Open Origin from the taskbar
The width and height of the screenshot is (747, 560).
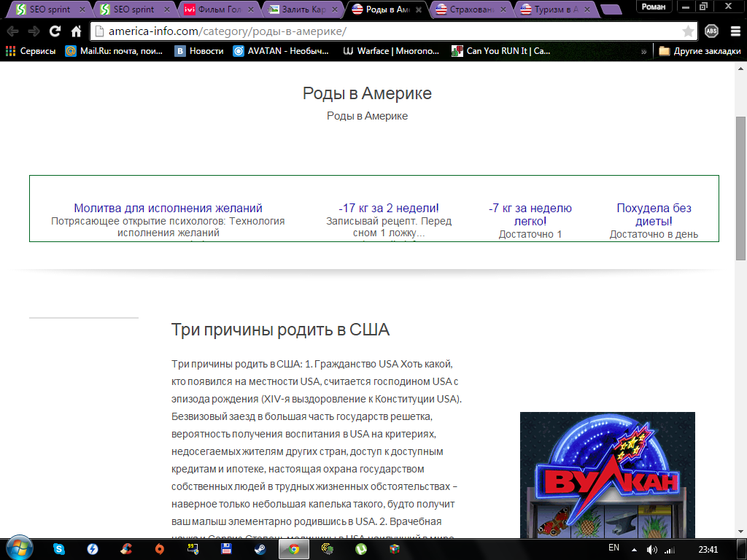click(x=160, y=549)
